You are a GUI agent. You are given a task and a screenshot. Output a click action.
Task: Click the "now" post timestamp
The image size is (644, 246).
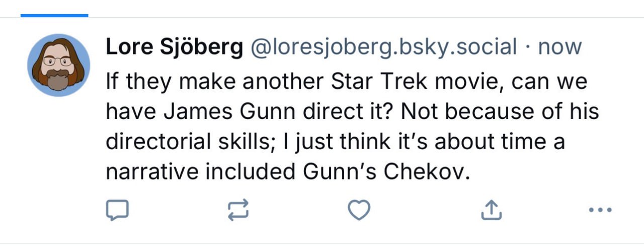pyautogui.click(x=560, y=47)
